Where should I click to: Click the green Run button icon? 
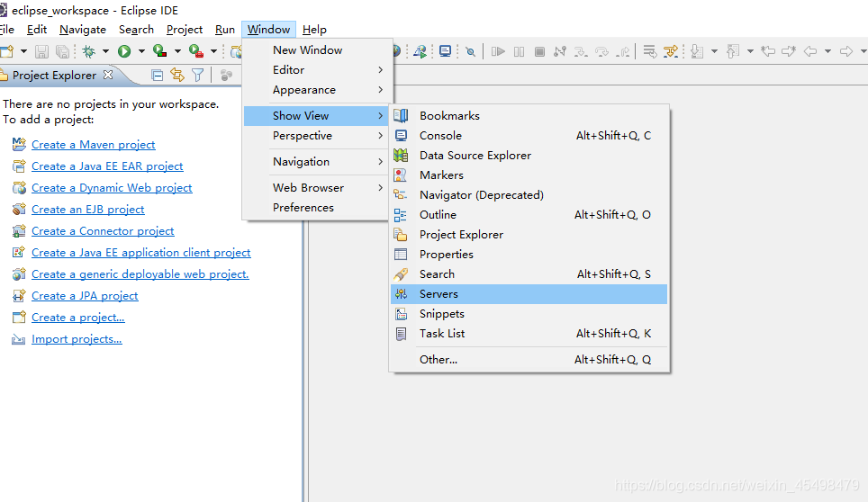[x=124, y=51]
